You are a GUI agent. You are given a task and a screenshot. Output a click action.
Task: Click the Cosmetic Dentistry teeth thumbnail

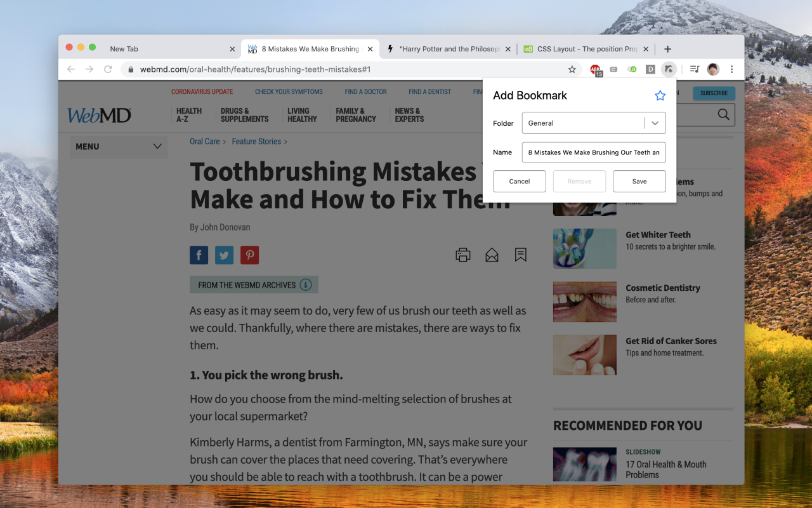pos(585,302)
